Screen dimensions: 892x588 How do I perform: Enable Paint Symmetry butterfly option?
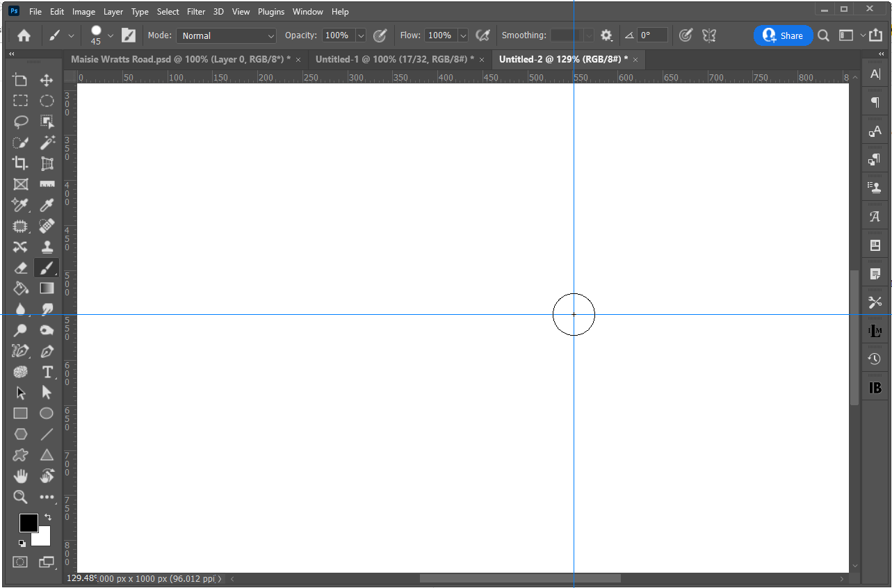click(708, 35)
